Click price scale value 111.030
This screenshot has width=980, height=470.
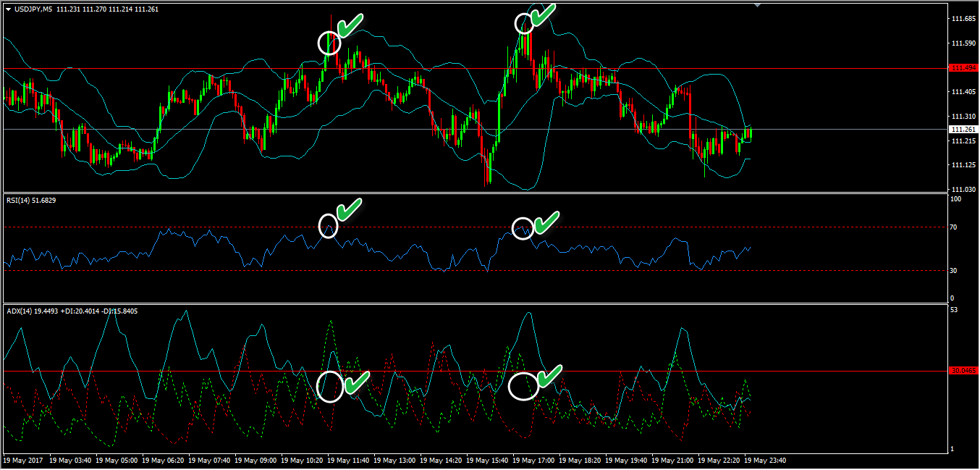963,190
